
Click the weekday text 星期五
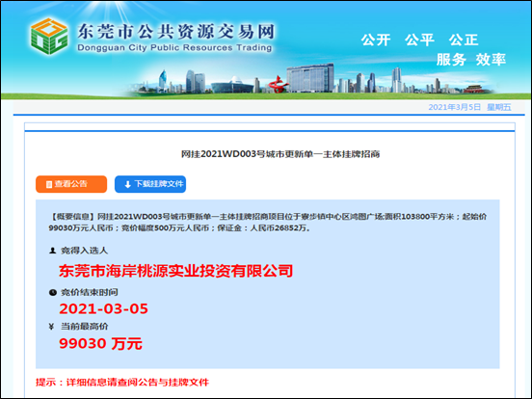coord(499,107)
